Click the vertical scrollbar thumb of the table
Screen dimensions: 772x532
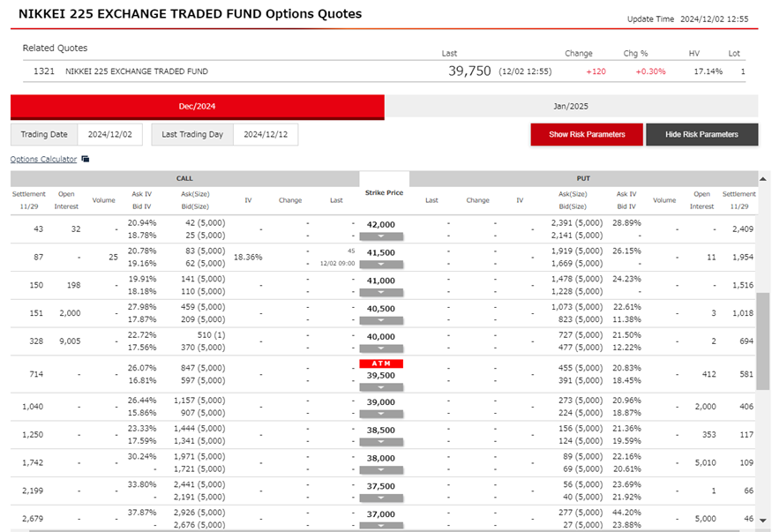coord(762,341)
